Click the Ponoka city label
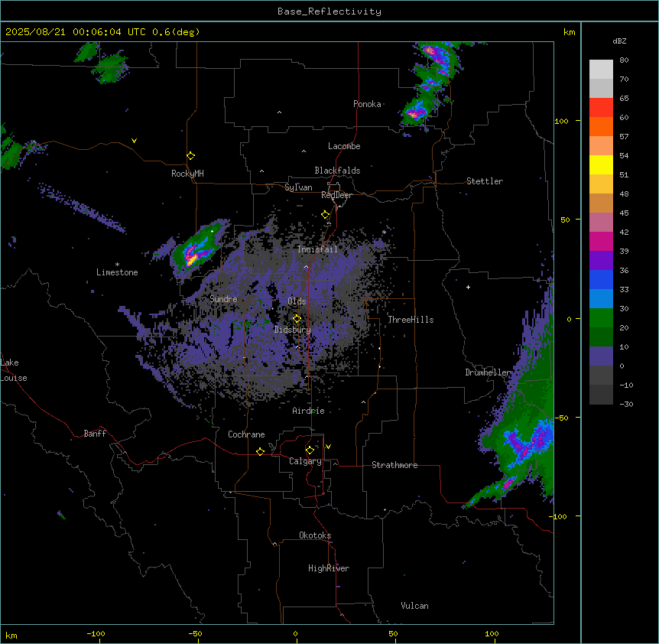This screenshot has width=659, height=644. click(367, 104)
